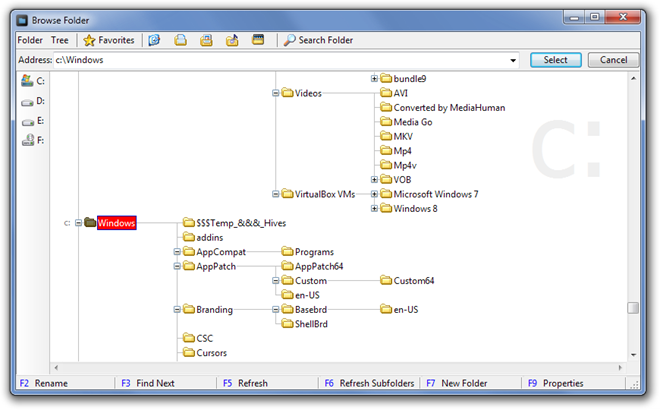Confirm with the Select button
This screenshot has height=410, width=660.
coord(556,60)
